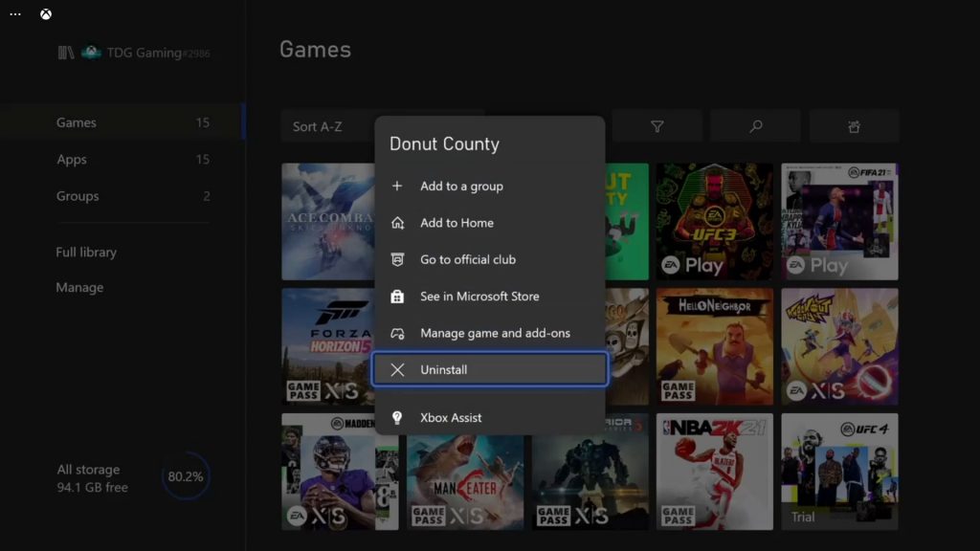Click the search magnifier icon
980x551 pixels.
click(756, 126)
